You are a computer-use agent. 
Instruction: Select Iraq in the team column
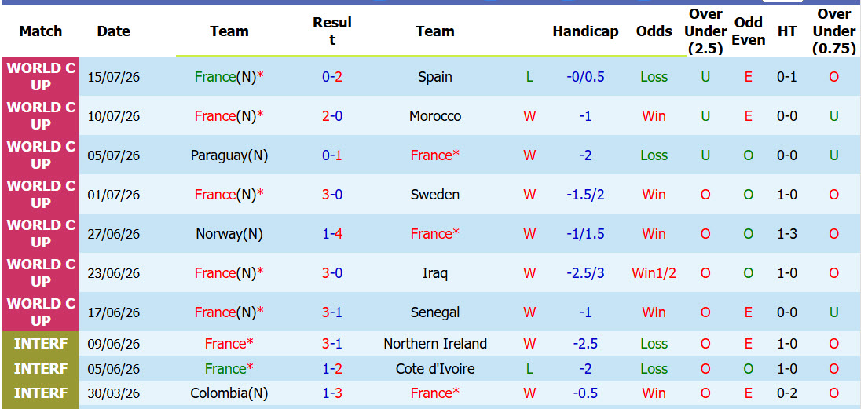click(435, 273)
